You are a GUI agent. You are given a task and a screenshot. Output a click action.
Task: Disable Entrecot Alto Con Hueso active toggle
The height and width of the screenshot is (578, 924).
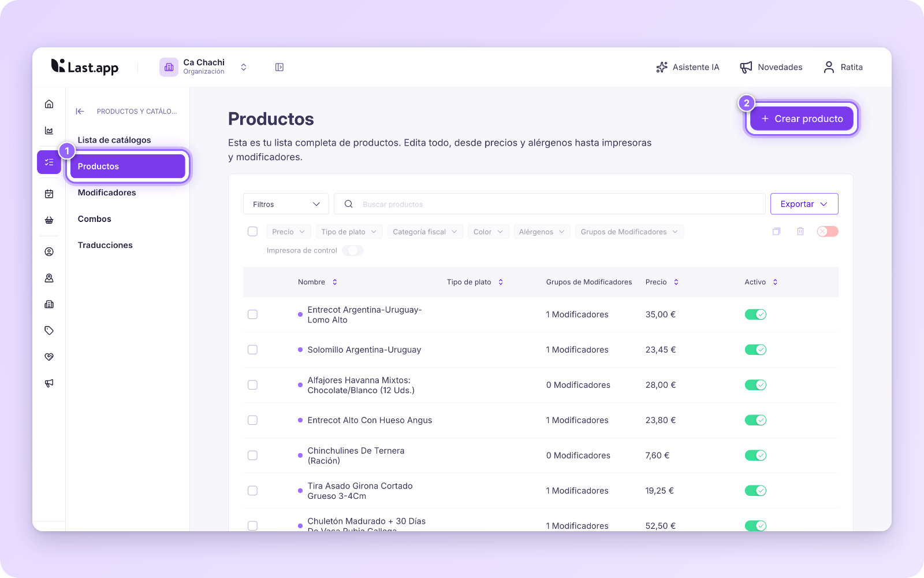[x=755, y=420]
